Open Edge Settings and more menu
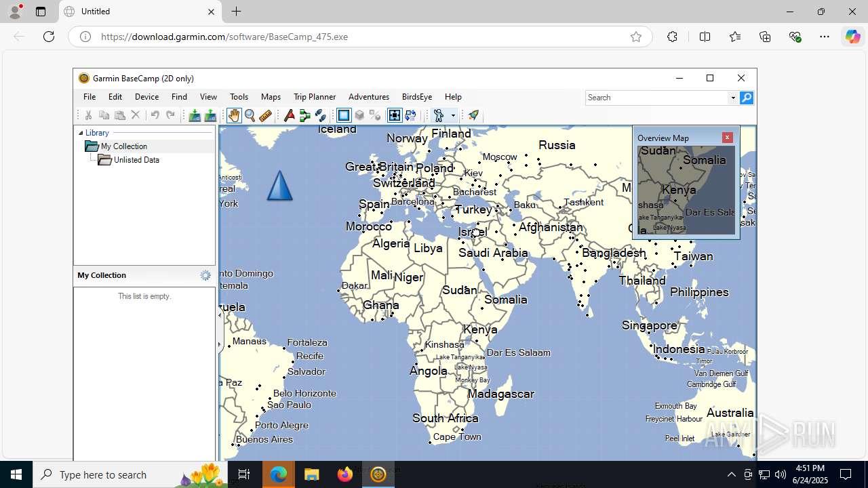 pyautogui.click(x=825, y=37)
